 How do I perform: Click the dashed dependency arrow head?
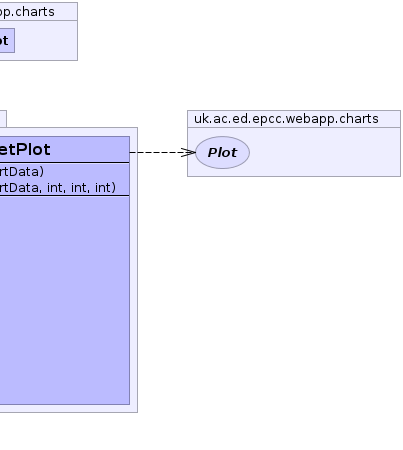(188, 152)
